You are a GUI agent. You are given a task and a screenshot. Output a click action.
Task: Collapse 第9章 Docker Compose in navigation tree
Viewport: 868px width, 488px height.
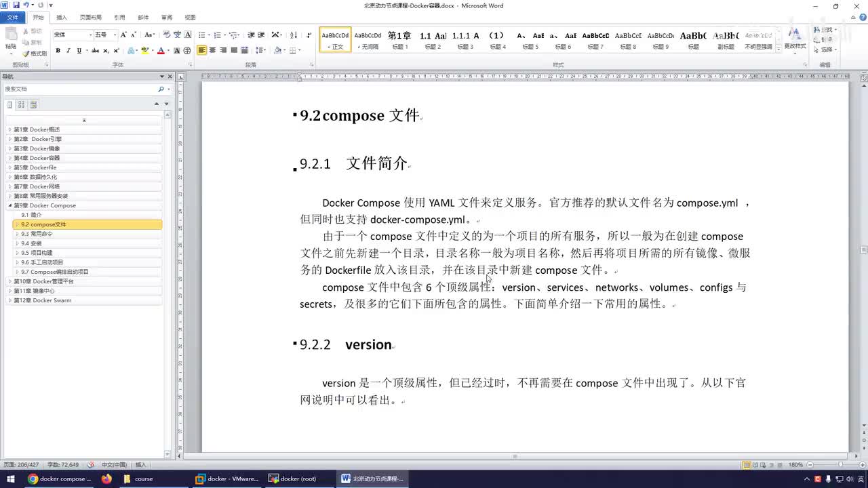pos(10,205)
